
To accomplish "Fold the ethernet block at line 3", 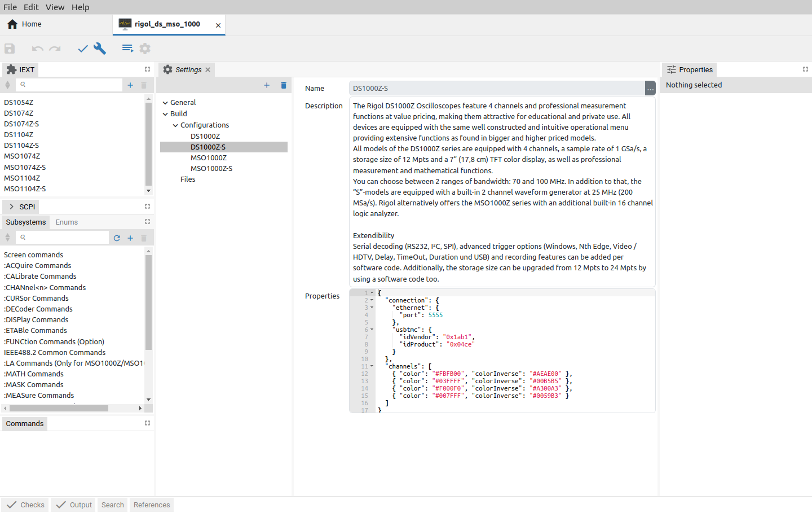I will pos(372,308).
